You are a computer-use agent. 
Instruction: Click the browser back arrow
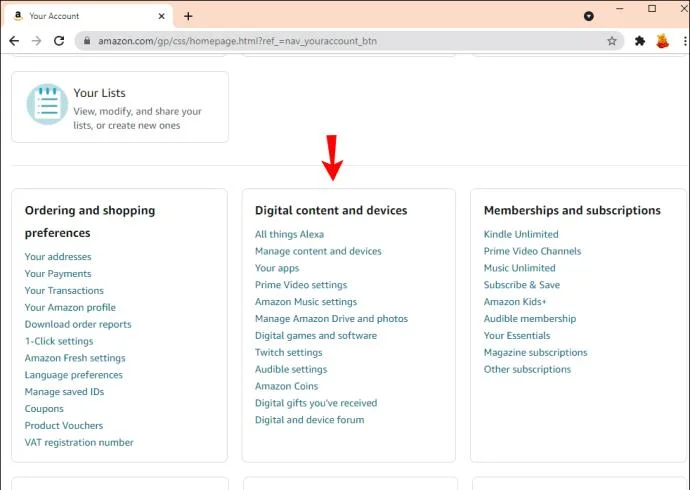(14, 41)
